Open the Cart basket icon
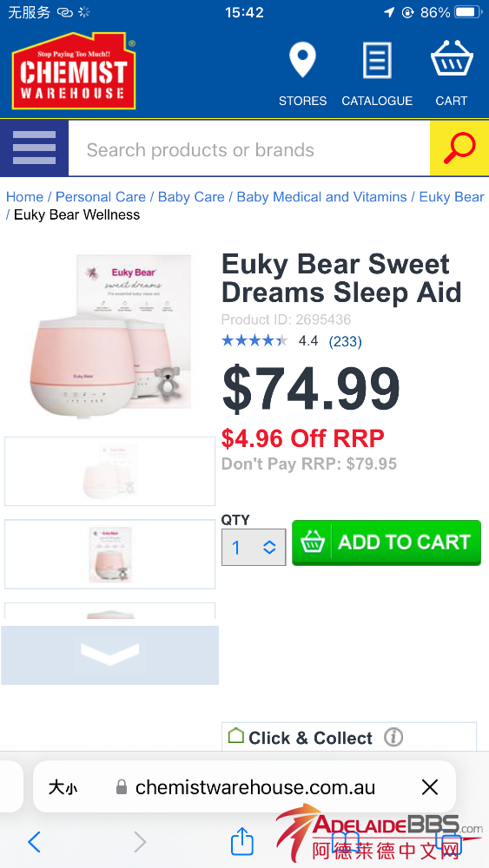Image resolution: width=489 pixels, height=868 pixels. point(452,58)
